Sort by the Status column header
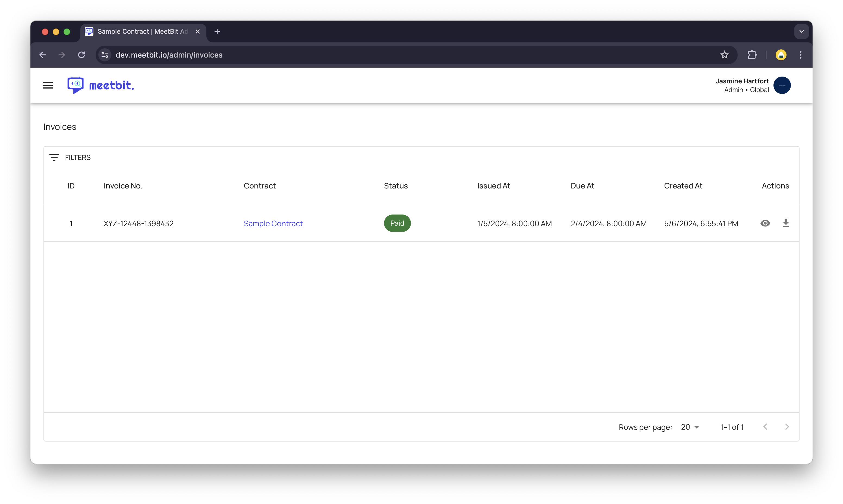Viewport: 843px width, 504px height. tap(396, 186)
